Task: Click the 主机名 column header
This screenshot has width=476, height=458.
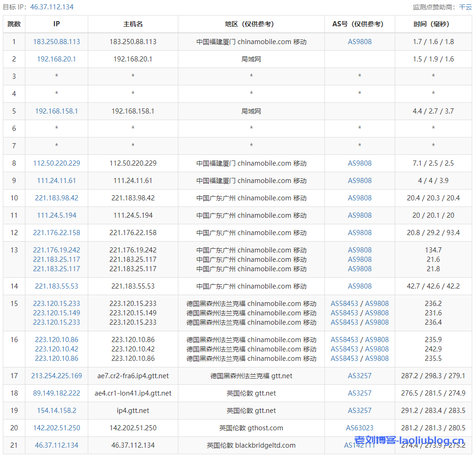Action: click(x=133, y=24)
